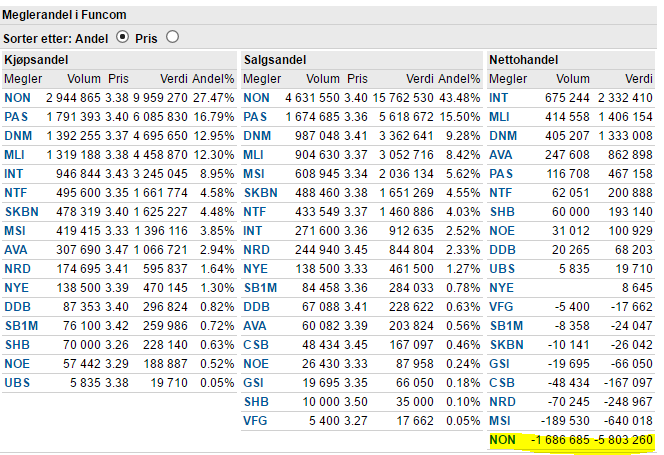Click UBS broker in Kjøpsandel table
Image resolution: width=664 pixels, height=455 pixels.
pos(17,383)
